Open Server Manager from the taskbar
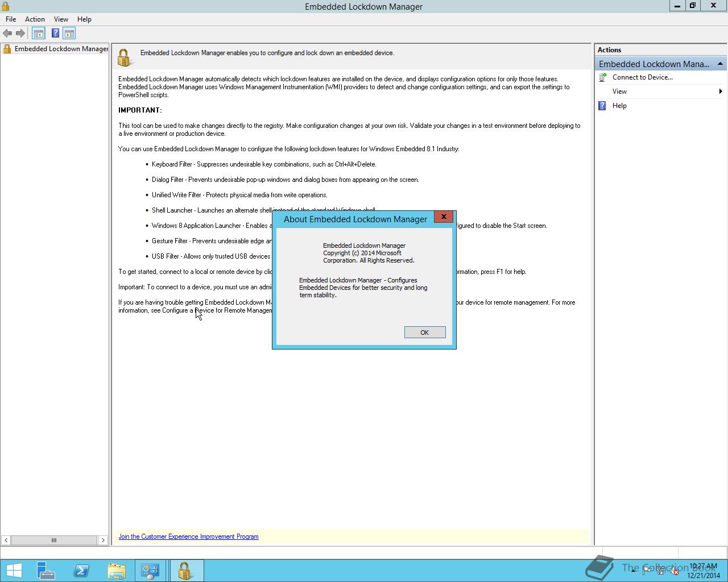Viewport: 728px width, 582px height. (45, 571)
